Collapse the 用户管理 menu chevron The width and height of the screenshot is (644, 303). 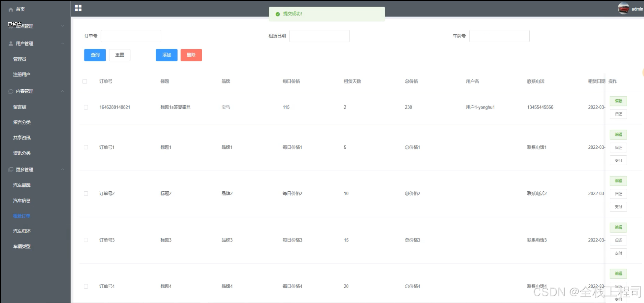click(63, 44)
